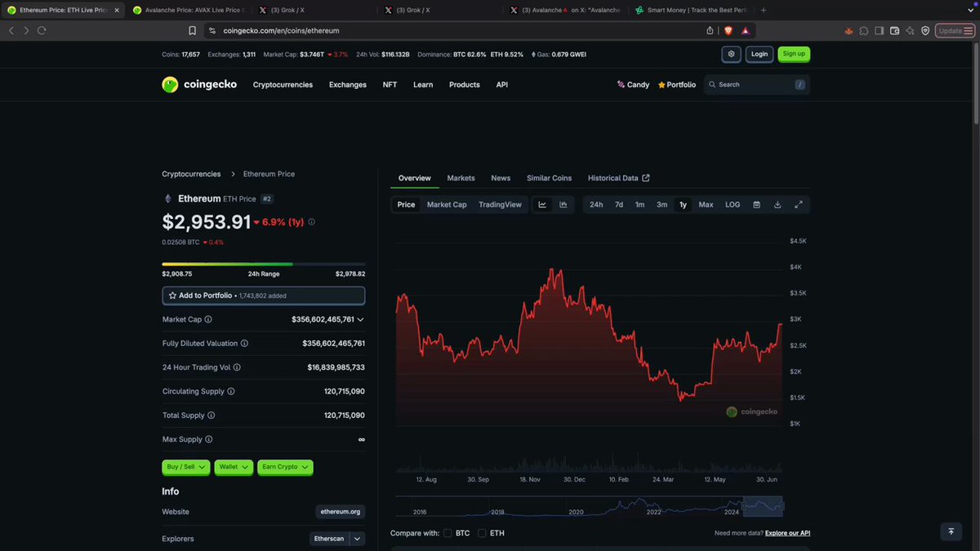Open the ethereum.org website link
980x551 pixels.
[341, 512]
